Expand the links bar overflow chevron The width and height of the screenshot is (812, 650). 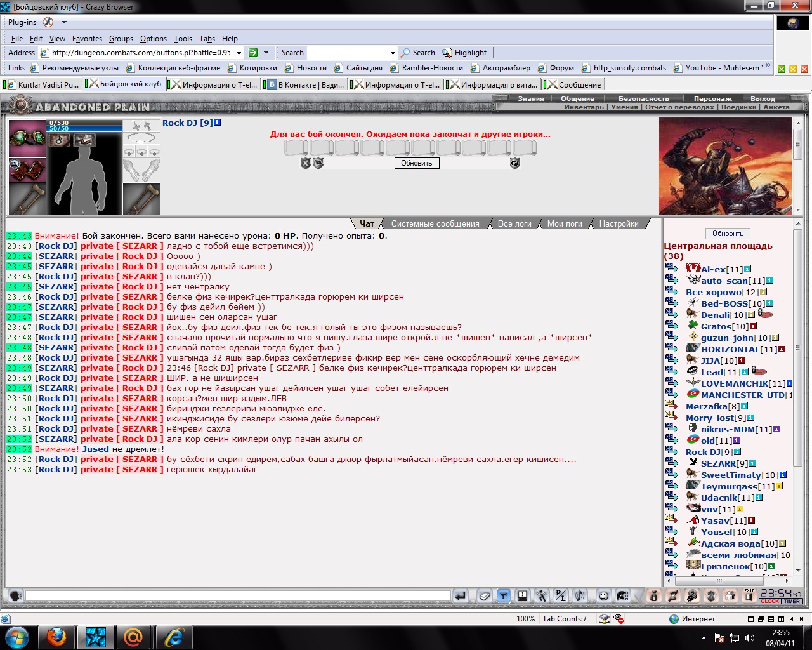[768, 66]
